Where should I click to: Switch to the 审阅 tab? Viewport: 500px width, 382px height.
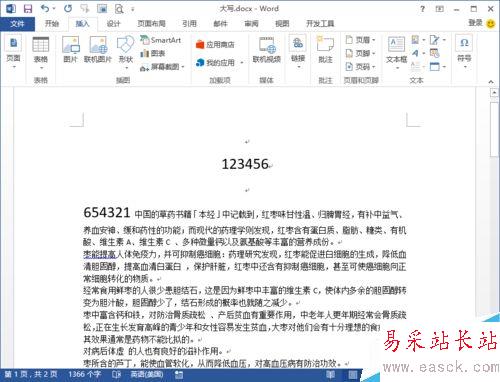click(x=251, y=24)
